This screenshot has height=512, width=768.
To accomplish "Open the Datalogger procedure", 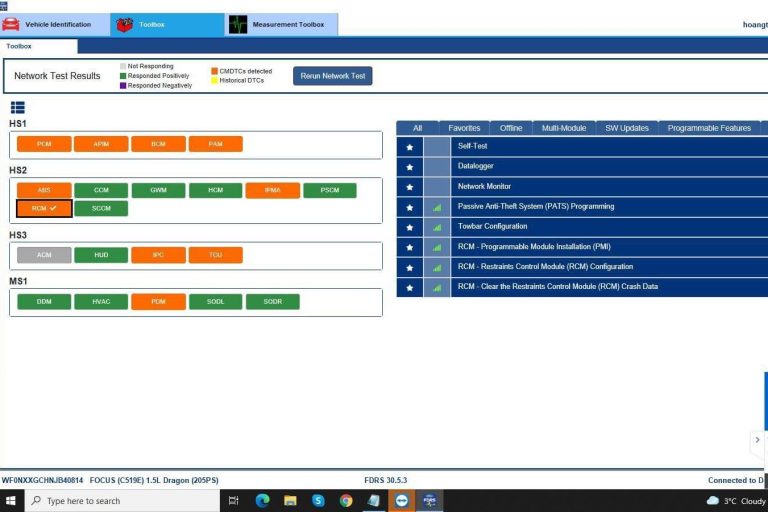I will tap(609, 167).
